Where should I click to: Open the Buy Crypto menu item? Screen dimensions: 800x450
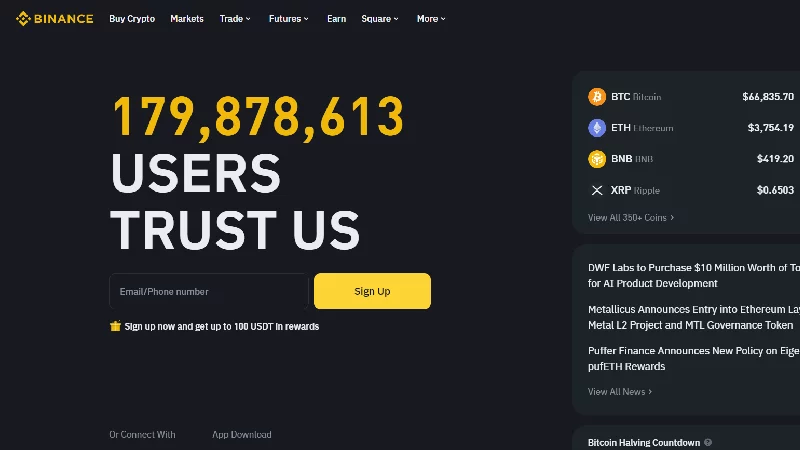coord(132,19)
